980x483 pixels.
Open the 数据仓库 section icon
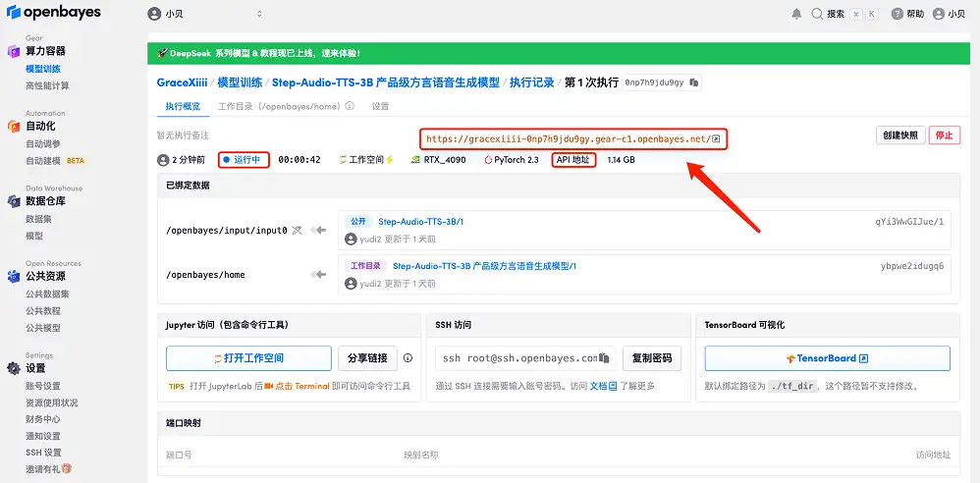click(14, 201)
